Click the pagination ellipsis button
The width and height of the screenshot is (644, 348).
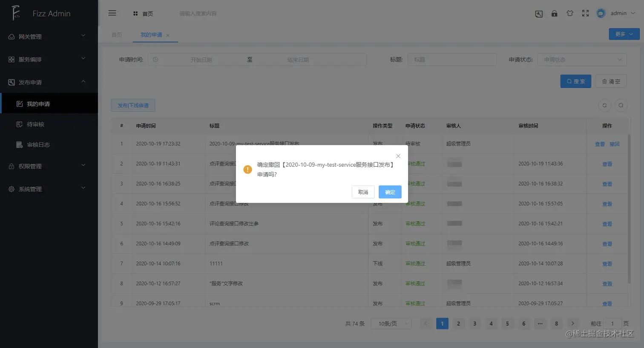[x=540, y=324]
